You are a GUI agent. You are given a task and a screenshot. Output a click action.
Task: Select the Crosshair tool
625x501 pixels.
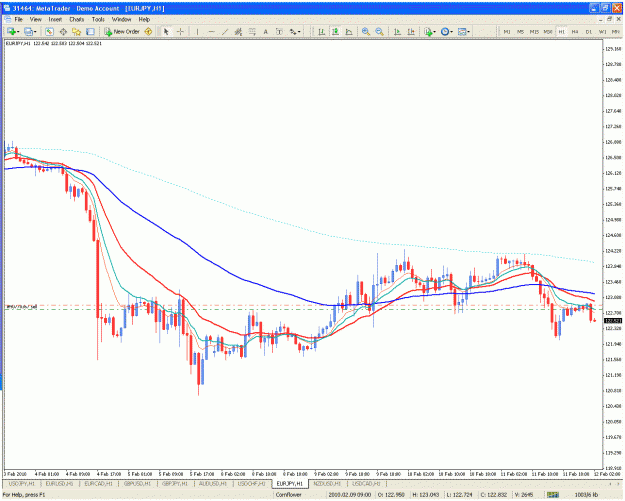point(180,31)
